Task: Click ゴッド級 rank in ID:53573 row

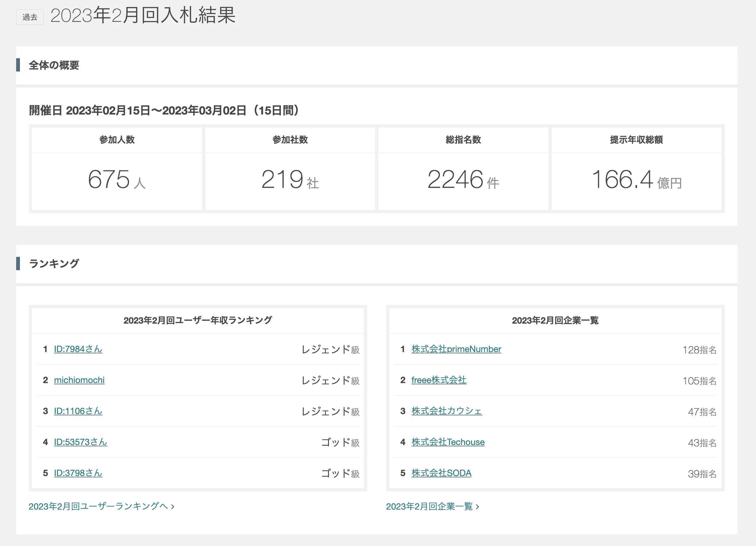Action: click(340, 442)
